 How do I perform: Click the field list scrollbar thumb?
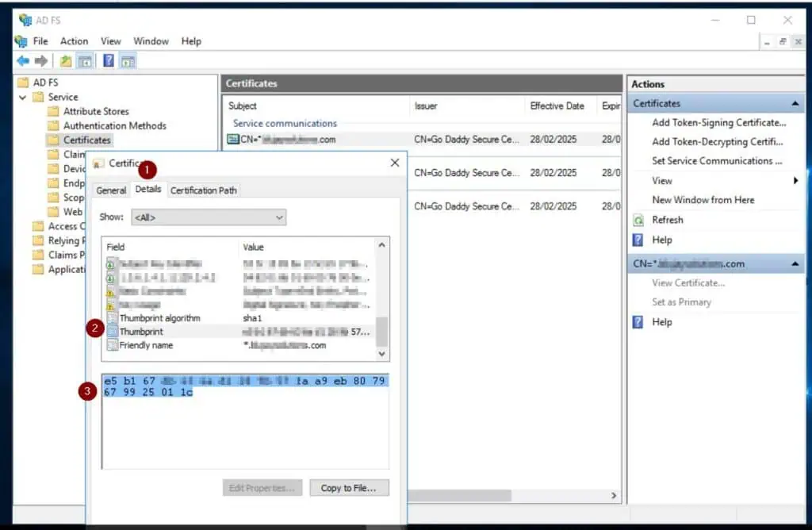[381, 332]
